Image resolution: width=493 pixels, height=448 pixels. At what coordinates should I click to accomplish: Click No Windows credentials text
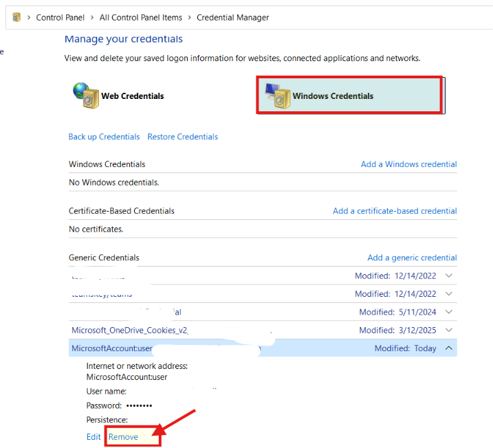pos(114,183)
